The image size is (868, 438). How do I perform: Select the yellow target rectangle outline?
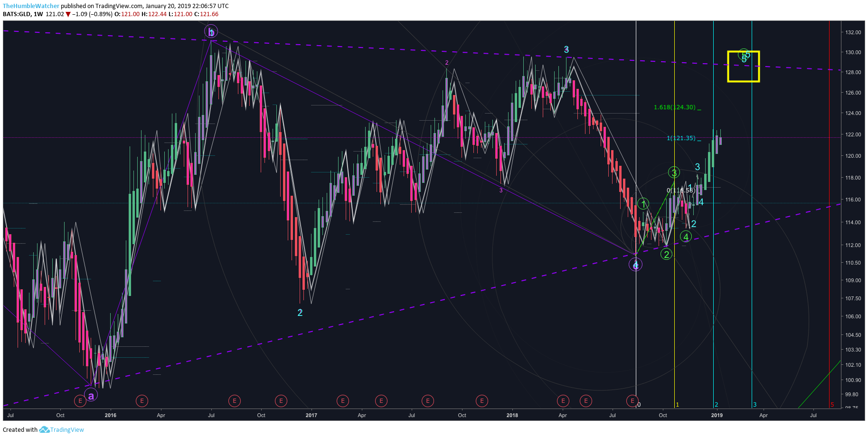point(744,67)
